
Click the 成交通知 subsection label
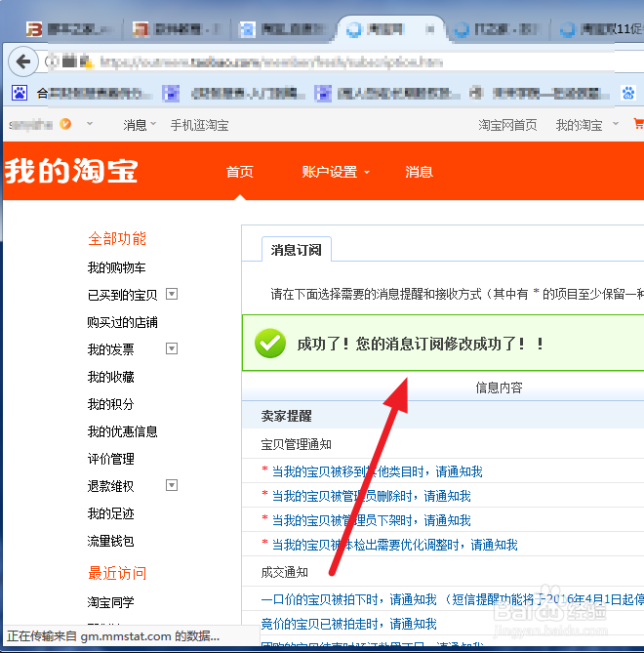pyautogui.click(x=284, y=572)
